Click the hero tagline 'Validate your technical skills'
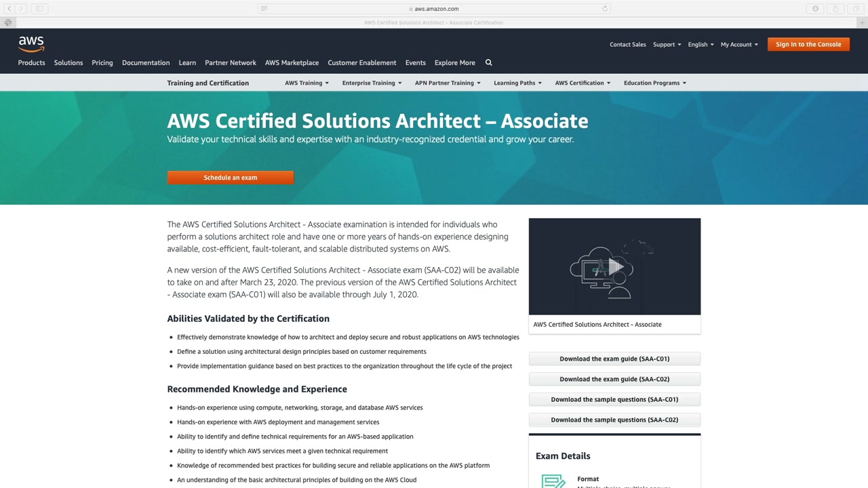The width and height of the screenshot is (868, 488). (371, 139)
